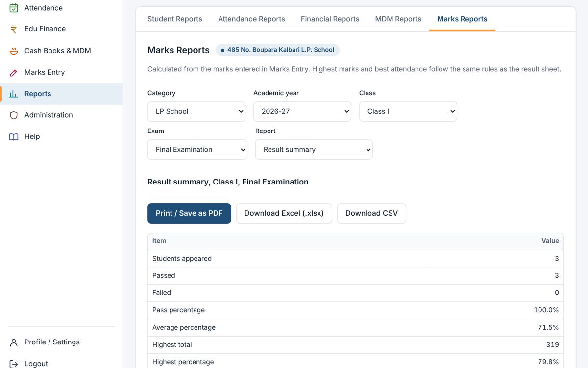This screenshot has width=588, height=368.
Task: Click the Result summary, Class I, Final Examination heading
Action: pos(228,182)
